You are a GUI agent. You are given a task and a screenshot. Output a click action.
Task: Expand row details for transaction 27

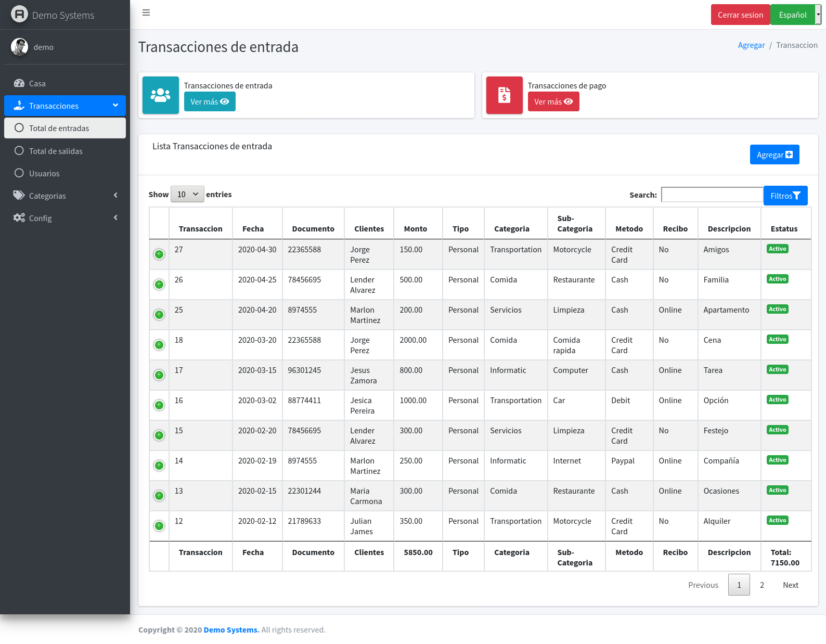coord(159,254)
